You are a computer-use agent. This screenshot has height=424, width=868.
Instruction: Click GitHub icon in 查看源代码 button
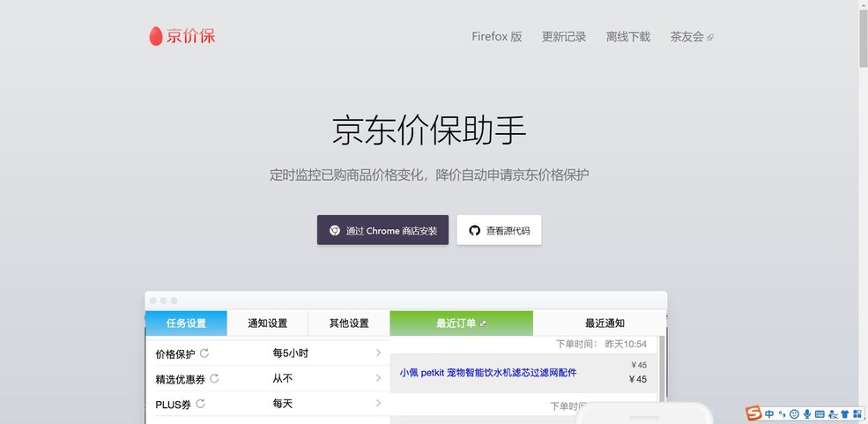474,230
